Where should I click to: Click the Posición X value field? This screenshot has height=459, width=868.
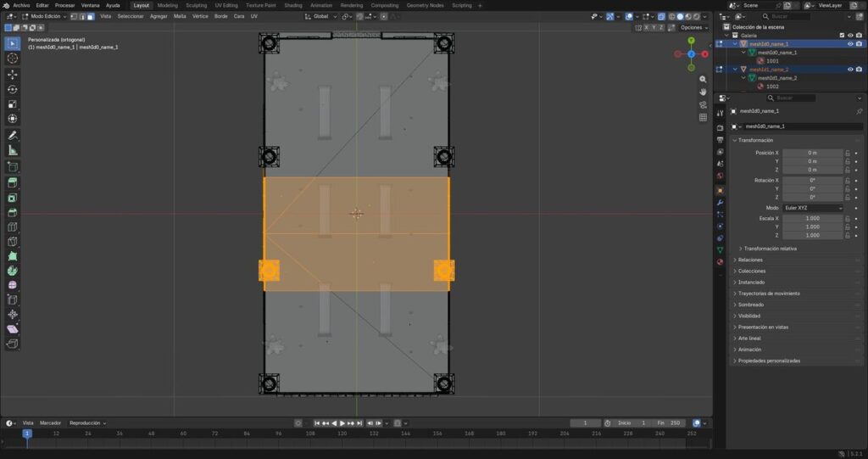click(813, 153)
